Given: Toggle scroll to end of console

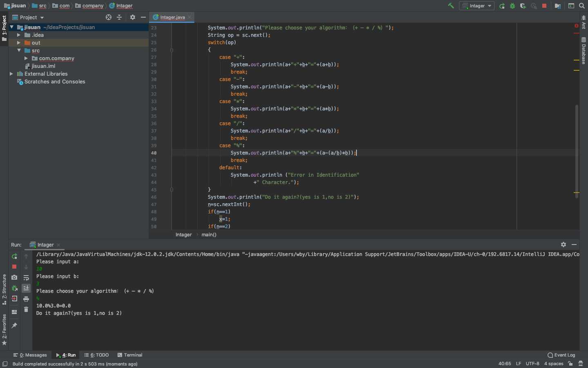Looking at the screenshot, I should (26, 288).
